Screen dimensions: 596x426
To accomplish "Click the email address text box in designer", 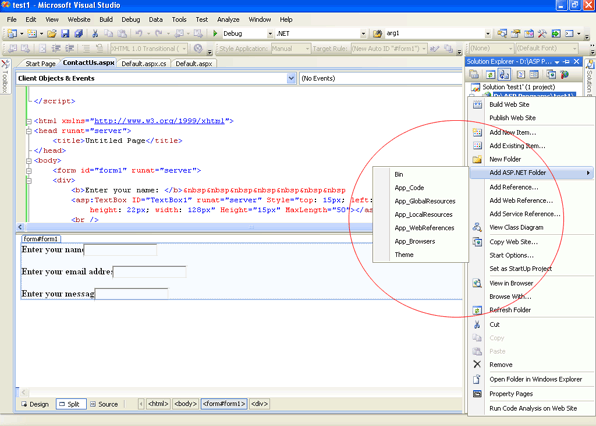I will tap(149, 272).
